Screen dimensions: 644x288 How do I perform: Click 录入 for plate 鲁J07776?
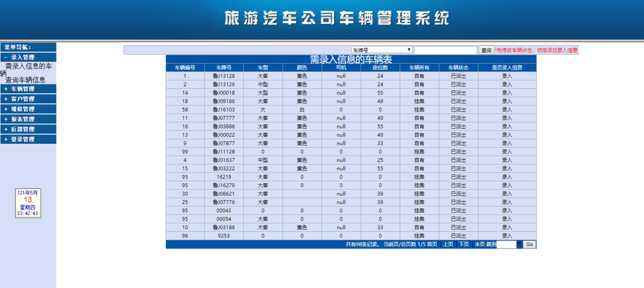[507, 202]
